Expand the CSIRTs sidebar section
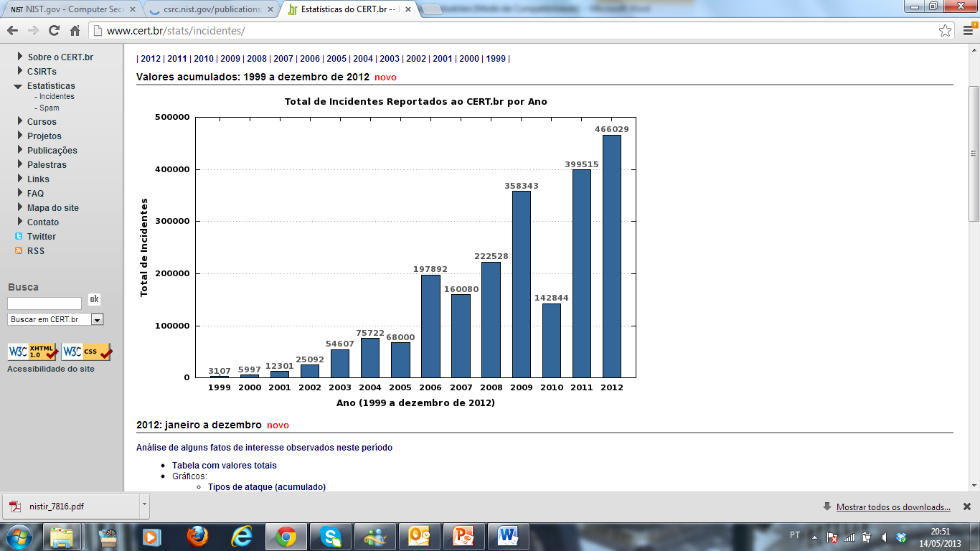Image resolution: width=980 pixels, height=551 pixels. [x=21, y=71]
